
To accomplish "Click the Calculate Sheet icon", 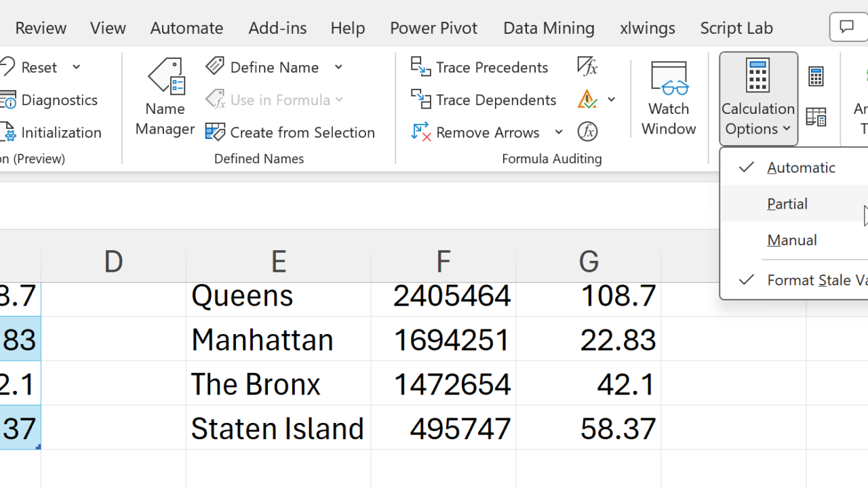I will (x=816, y=117).
